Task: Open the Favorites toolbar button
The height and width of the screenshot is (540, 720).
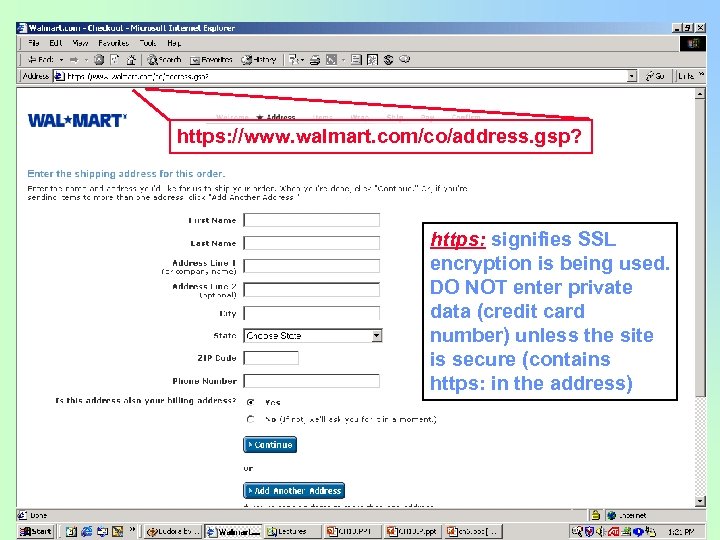Action: point(211,60)
